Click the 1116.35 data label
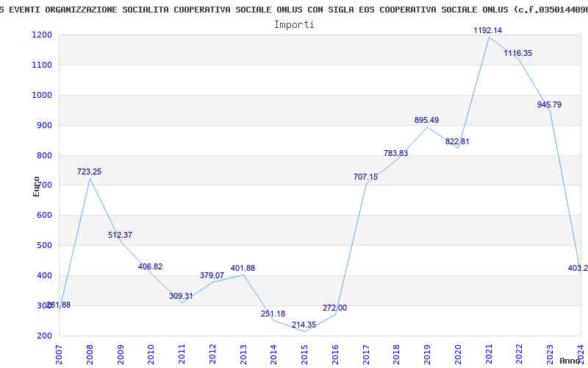 (518, 53)
